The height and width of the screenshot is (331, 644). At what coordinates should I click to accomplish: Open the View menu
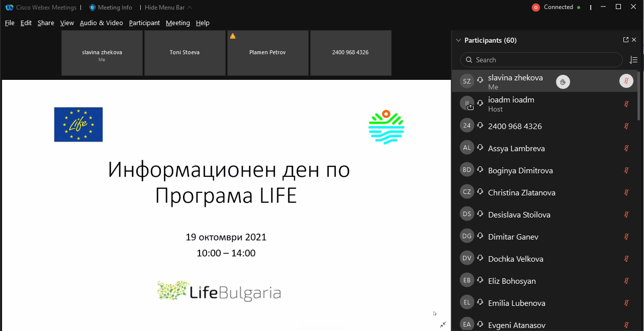click(x=67, y=23)
